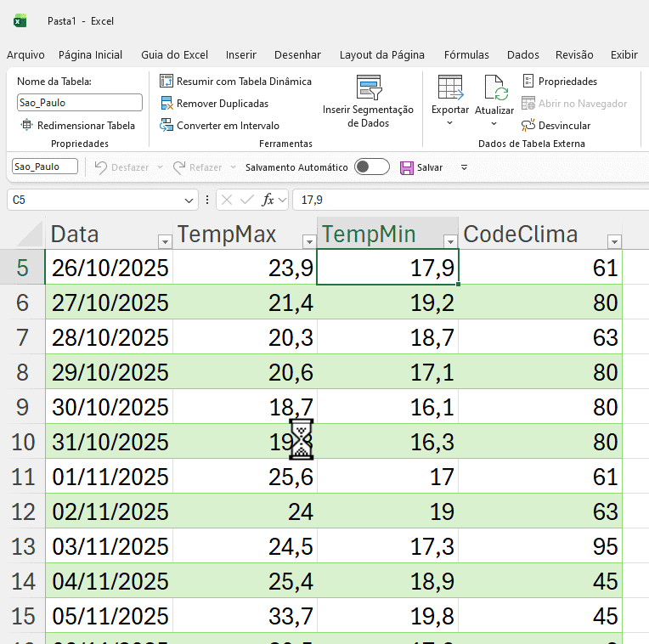Screen dimensions: 649x644
Task: Expand the Name Box dropdown arrow
Action: pyautogui.click(x=189, y=201)
